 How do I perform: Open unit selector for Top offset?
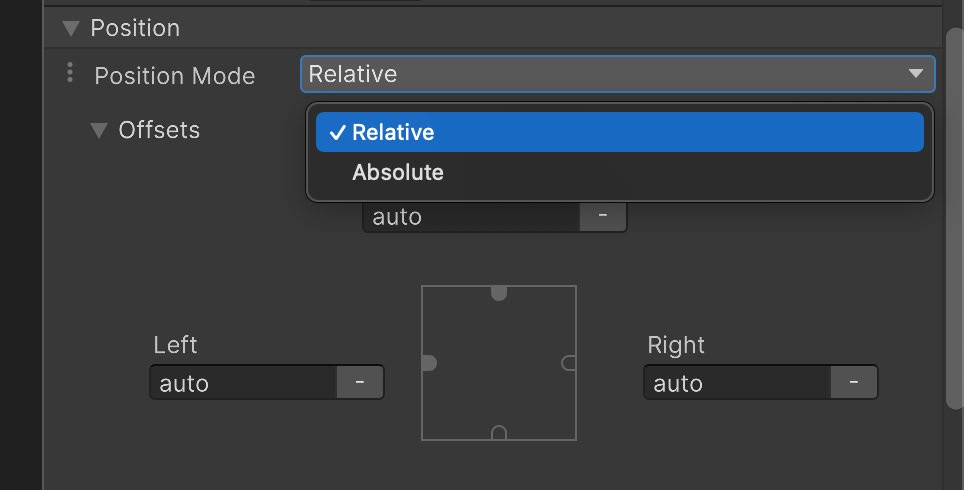(603, 216)
